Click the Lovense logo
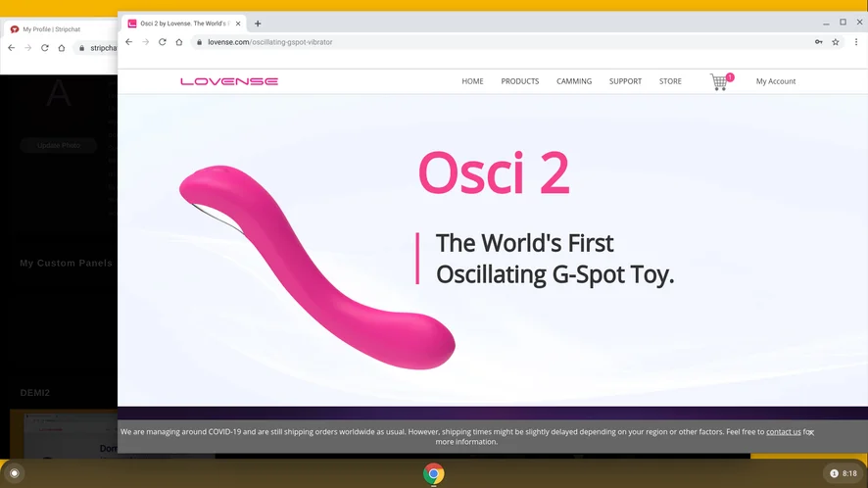Image resolution: width=868 pixels, height=488 pixels. [x=229, y=81]
